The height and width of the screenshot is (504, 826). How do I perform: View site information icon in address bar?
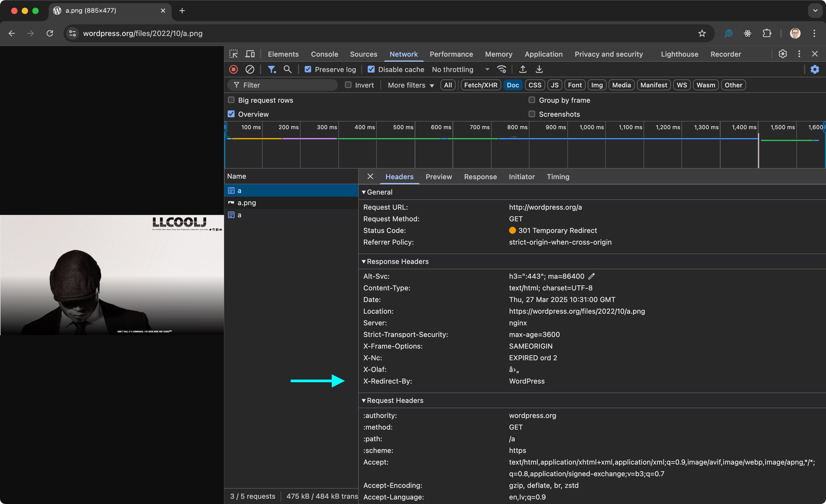click(x=73, y=33)
